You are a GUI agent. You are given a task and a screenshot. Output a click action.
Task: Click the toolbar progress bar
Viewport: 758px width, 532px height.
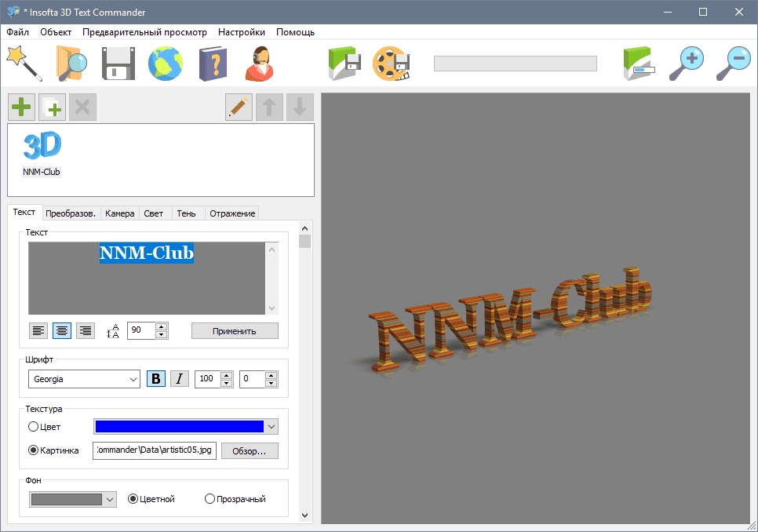(x=516, y=64)
